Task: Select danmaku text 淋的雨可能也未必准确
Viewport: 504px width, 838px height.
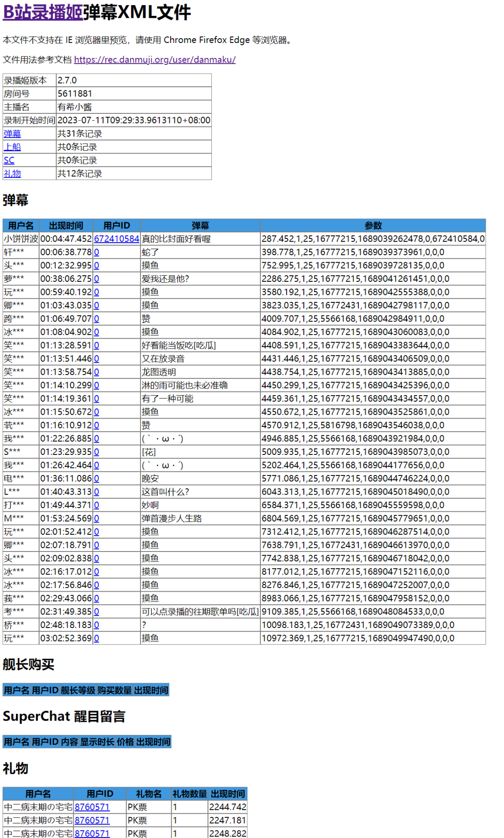Action: click(x=185, y=385)
